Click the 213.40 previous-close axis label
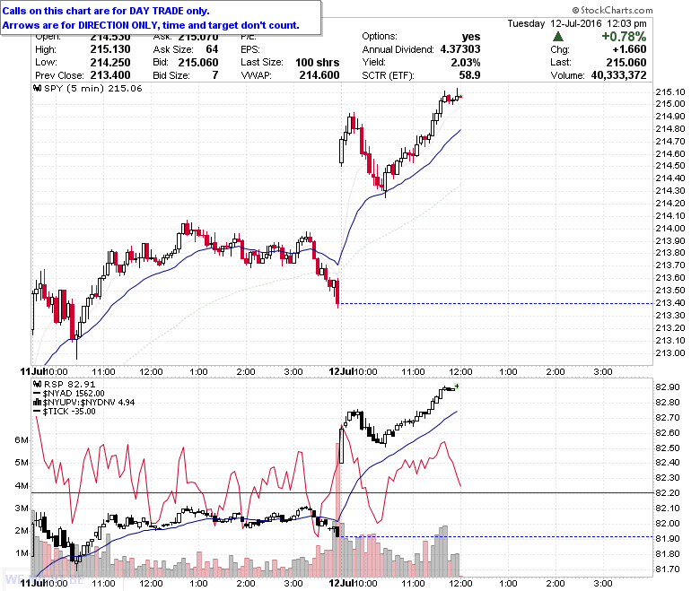700x591 pixels. 669,303
